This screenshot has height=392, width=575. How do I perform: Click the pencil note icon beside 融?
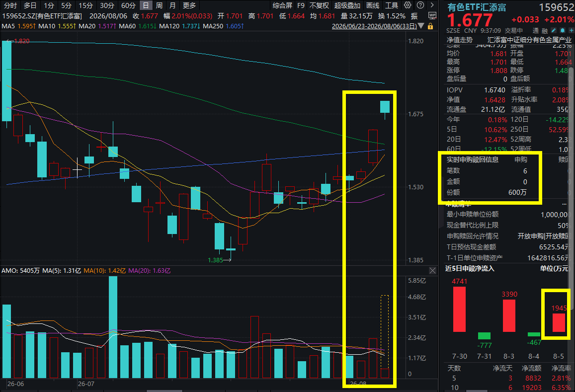coord(553,30)
